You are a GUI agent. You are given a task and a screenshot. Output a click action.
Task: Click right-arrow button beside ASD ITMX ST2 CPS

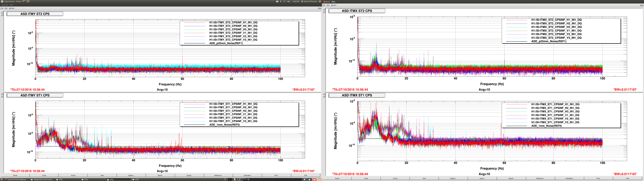[x=324, y=9]
